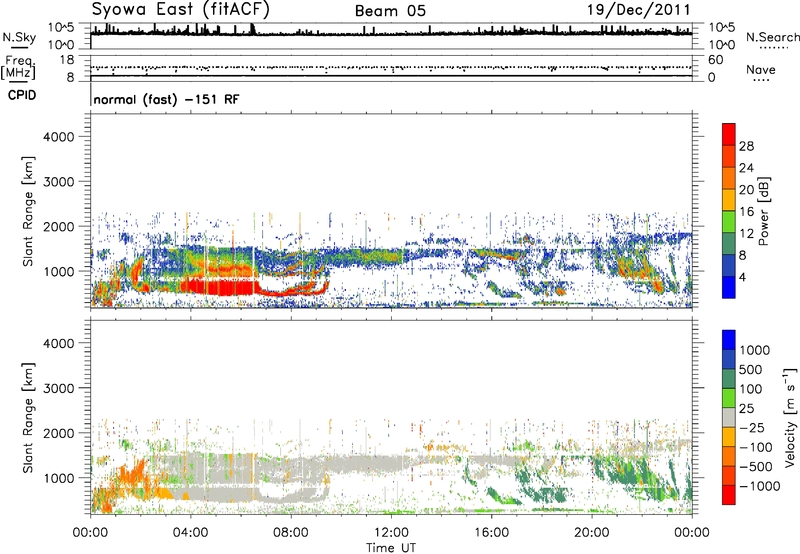The image size is (800, 554).
Task: Click the '08:00' time axis label
Action: (291, 533)
